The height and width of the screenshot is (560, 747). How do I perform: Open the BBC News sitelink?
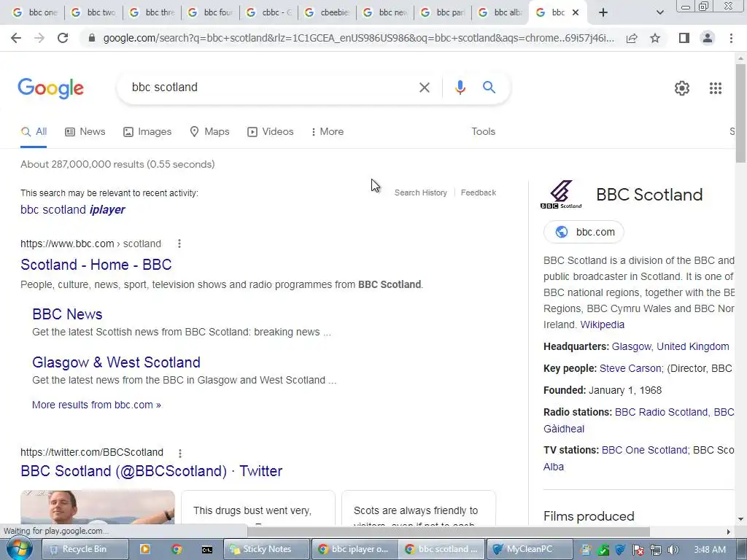[67, 314]
